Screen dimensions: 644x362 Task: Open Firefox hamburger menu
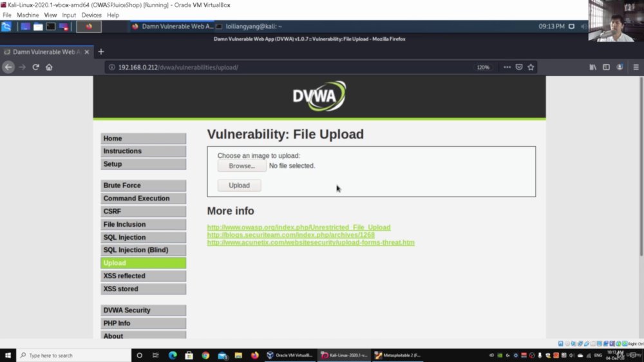636,67
